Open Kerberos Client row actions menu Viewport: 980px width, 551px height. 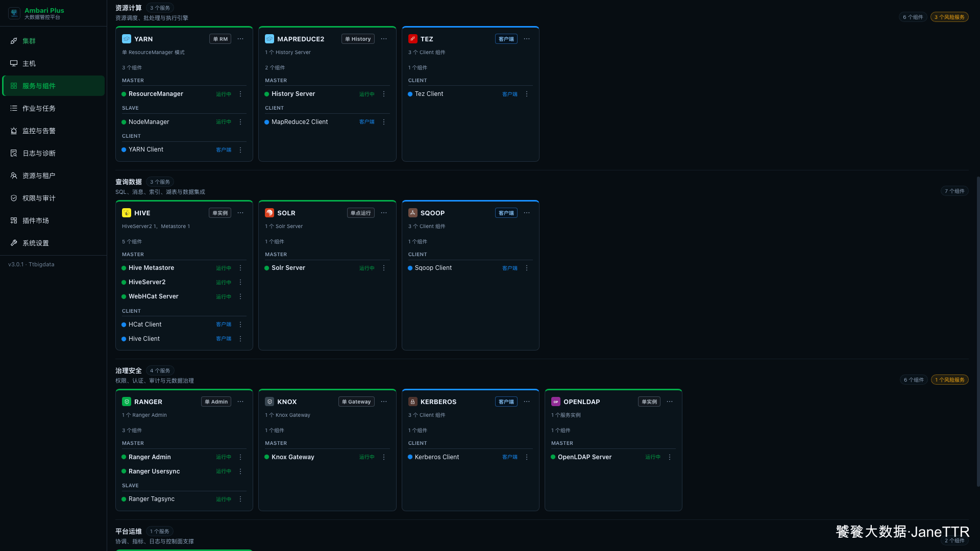point(527,457)
